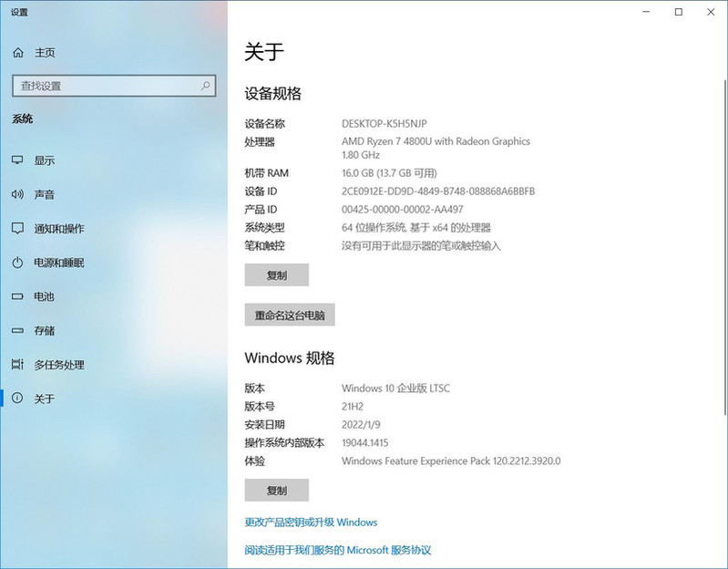Copy device specs with the 复制 button under 设备规格
This screenshot has width=728, height=569.
tap(276, 274)
